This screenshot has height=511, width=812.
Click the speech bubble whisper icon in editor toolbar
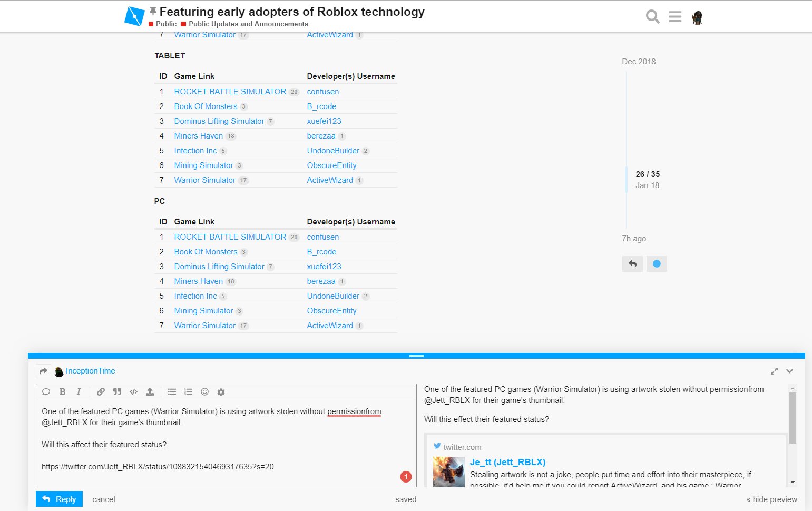point(46,391)
